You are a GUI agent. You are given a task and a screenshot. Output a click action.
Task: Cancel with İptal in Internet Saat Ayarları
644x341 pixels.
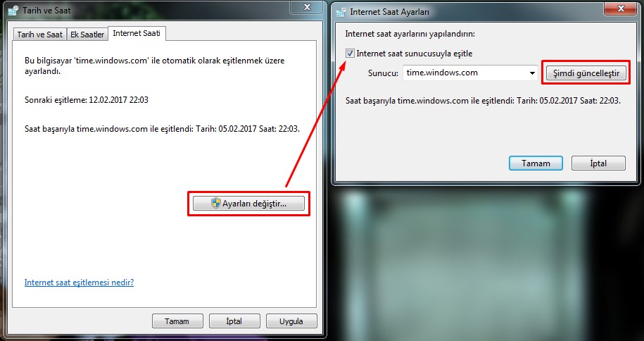click(598, 163)
